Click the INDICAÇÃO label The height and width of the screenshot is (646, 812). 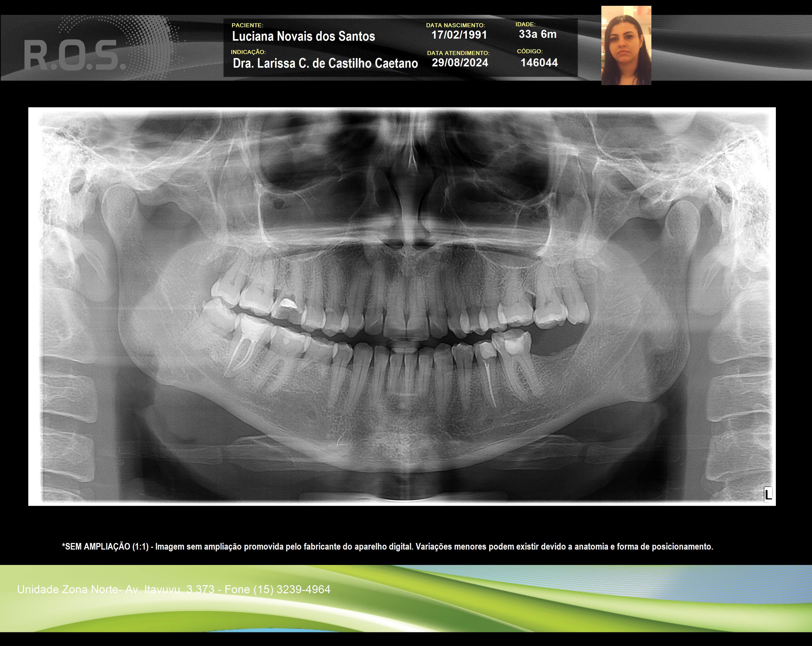pyautogui.click(x=248, y=52)
